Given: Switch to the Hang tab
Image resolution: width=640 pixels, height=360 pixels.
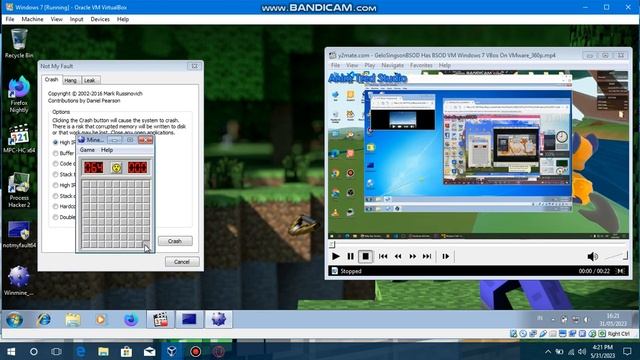Looking at the screenshot, I should point(70,80).
